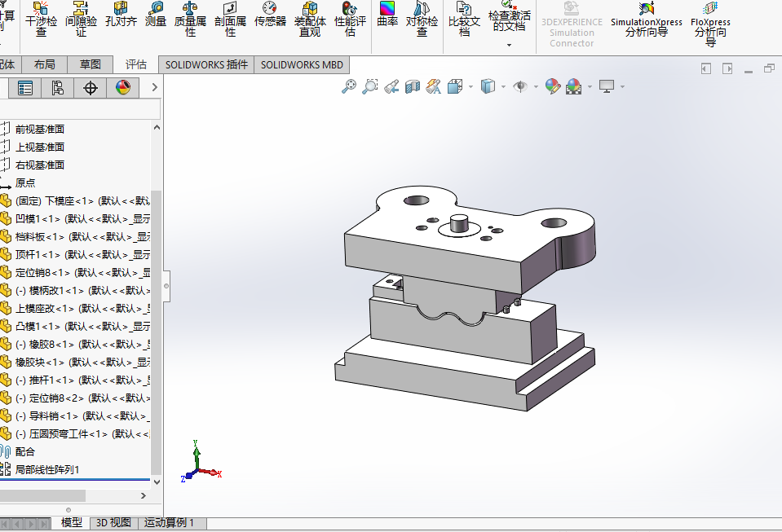Viewport: 782px width, 532px height.
Task: Click horizontal scroll right arrow in tree
Action: coord(144,495)
